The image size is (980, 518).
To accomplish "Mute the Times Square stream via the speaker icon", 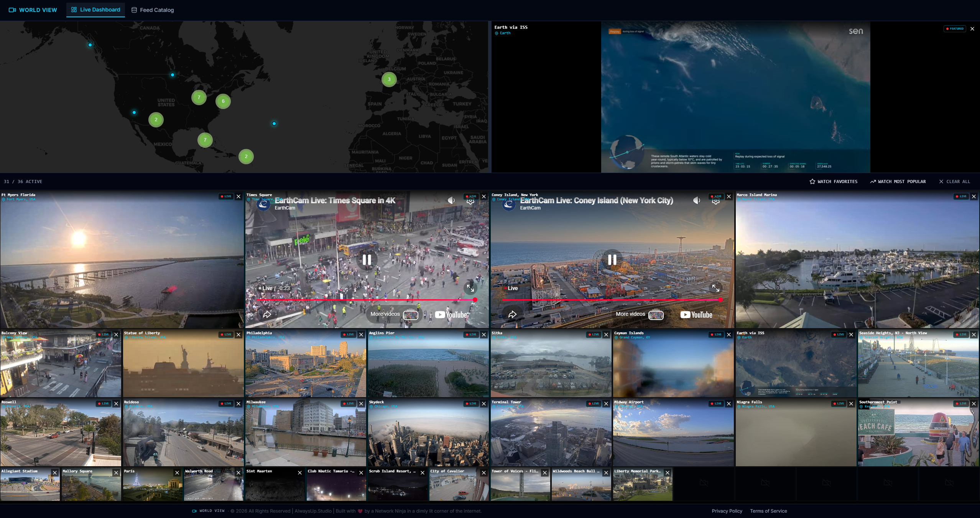I will click(451, 200).
